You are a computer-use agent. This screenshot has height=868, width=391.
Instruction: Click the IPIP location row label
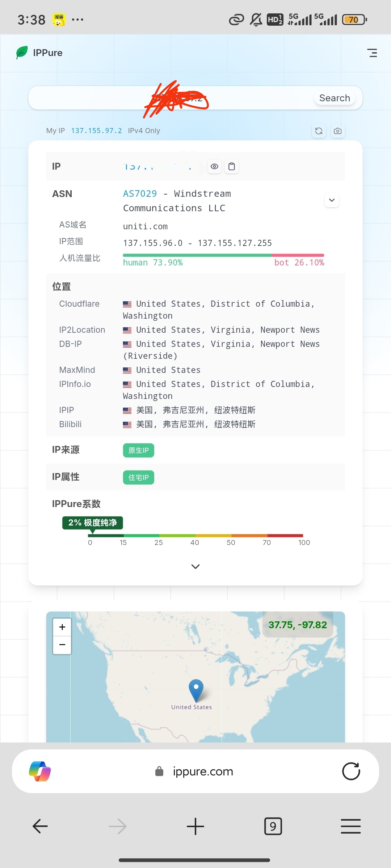pos(67,410)
